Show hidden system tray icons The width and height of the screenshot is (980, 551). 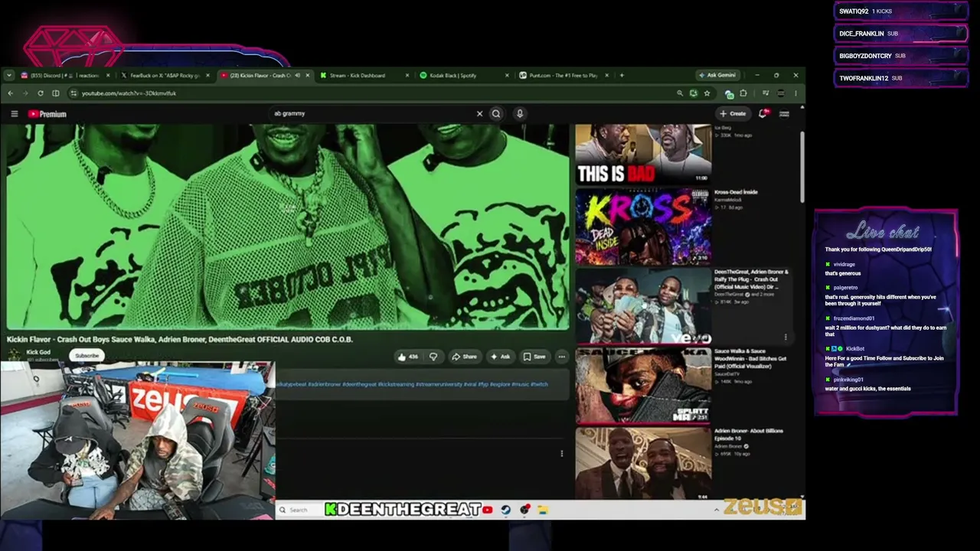pyautogui.click(x=717, y=510)
